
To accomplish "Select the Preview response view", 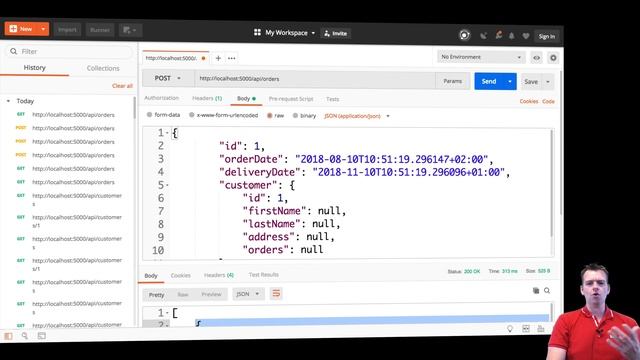I will 211,294.
